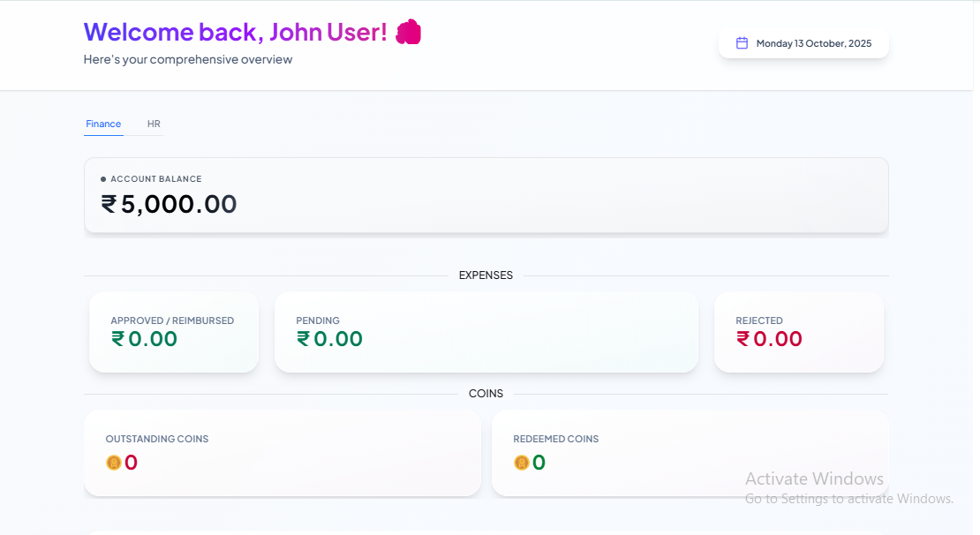Click the coin icon under Redeemed Coins
The height and width of the screenshot is (535, 980).
click(522, 463)
